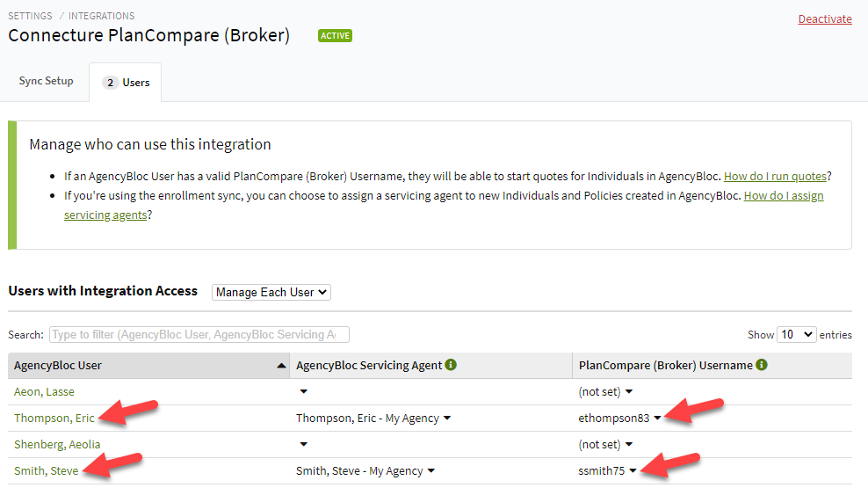Open servicing agent dropdown for Aeon, Lasse
Image resolution: width=868 pixels, height=495 pixels.
pos(303,391)
